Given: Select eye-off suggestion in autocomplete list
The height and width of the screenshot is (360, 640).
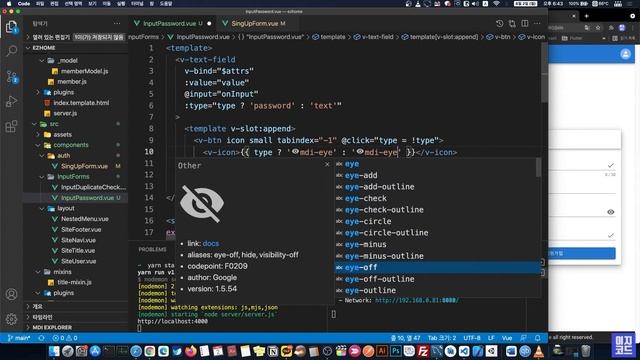Looking at the screenshot, I should (x=437, y=267).
